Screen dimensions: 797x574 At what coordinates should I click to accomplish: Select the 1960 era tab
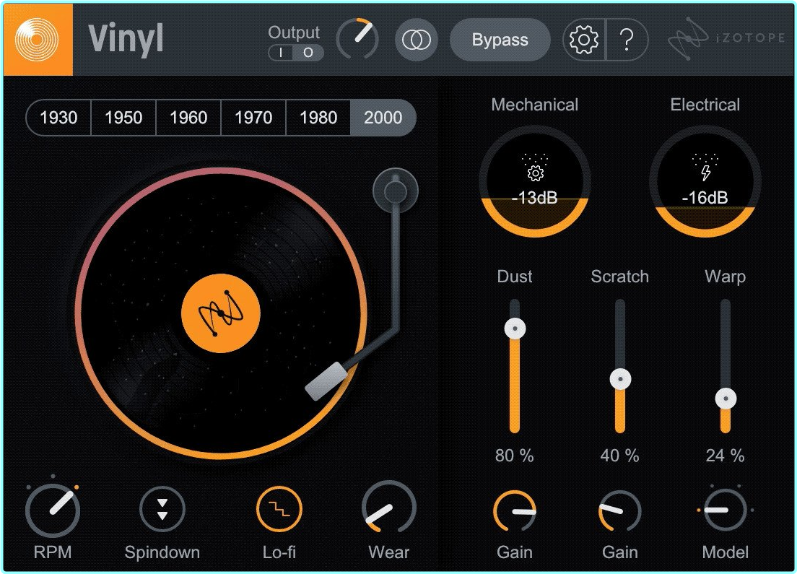(189, 118)
